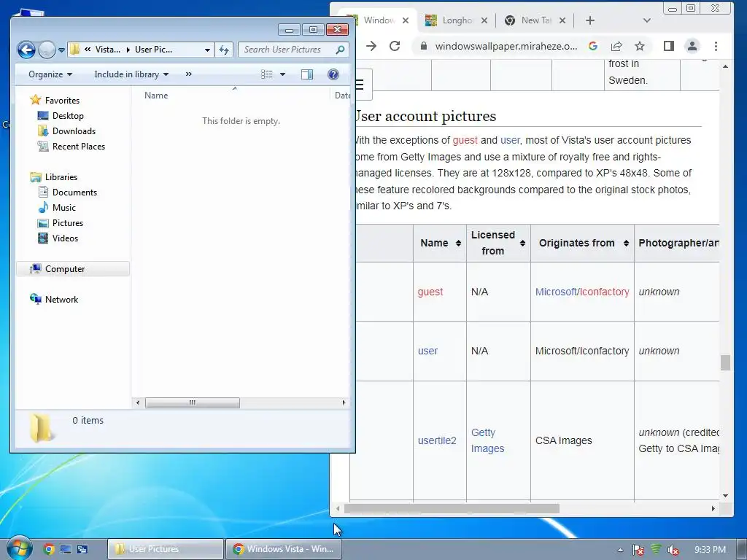Open Explorer recent pages dropdown arrow
This screenshot has width=747, height=560.
[x=61, y=50]
